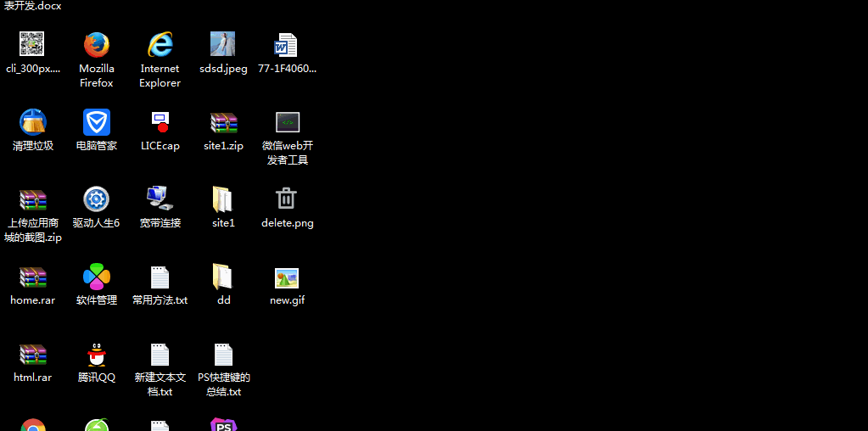This screenshot has height=431, width=868.
Task: Select the html.rar archive
Action: 32,355
